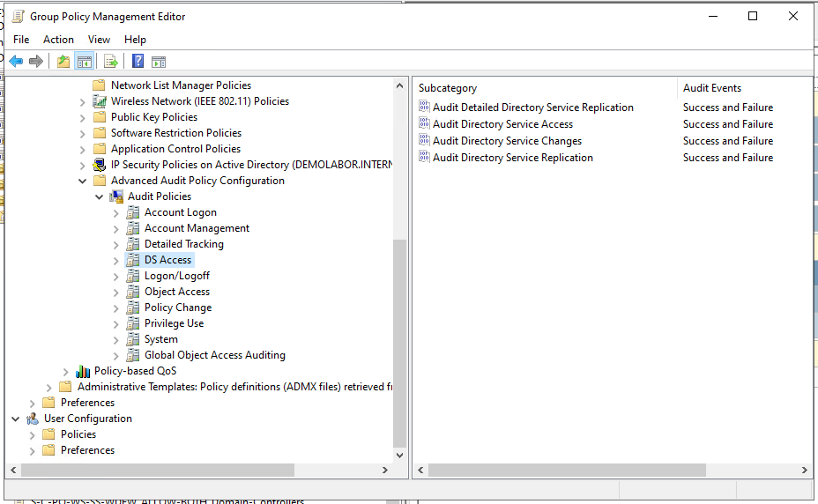Image resolution: width=818 pixels, height=504 pixels.
Task: Select Global Object Access Auditing in tree
Action: [214, 355]
